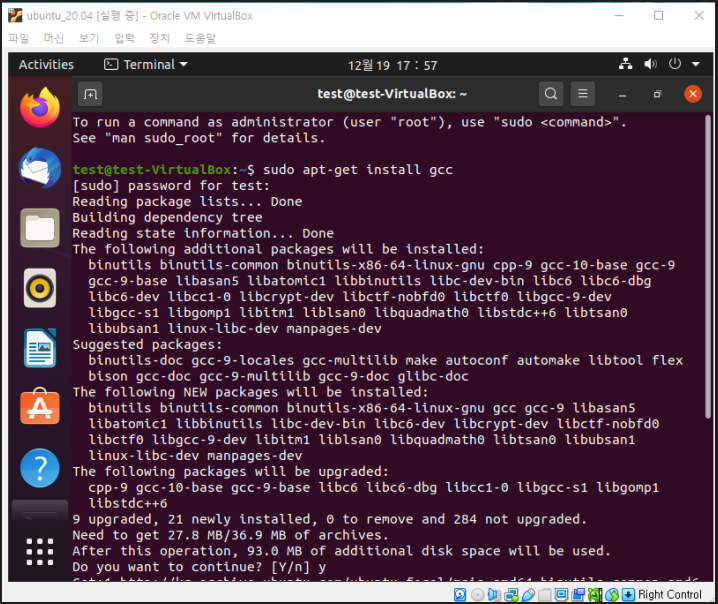Viewport: 718px width, 604px height.
Task: Click the 'After this operation, 93.0 MB' line
Action: (x=342, y=551)
